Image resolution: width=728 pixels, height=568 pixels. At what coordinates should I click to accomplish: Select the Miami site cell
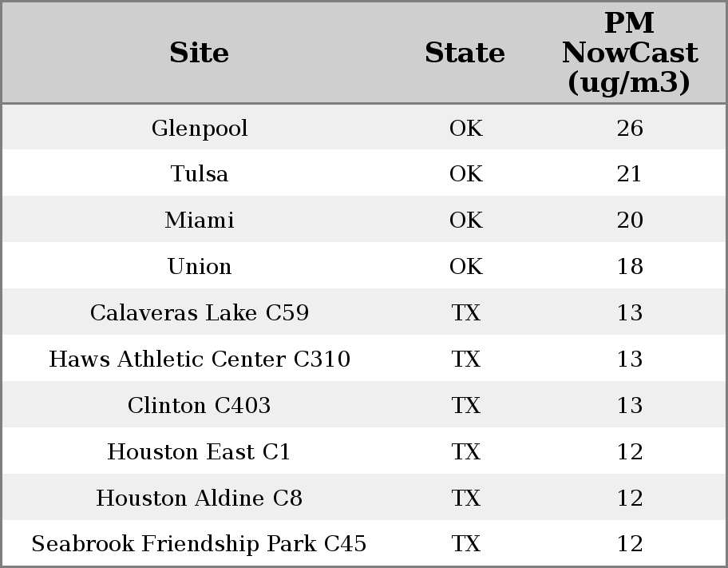pyautogui.click(x=200, y=220)
